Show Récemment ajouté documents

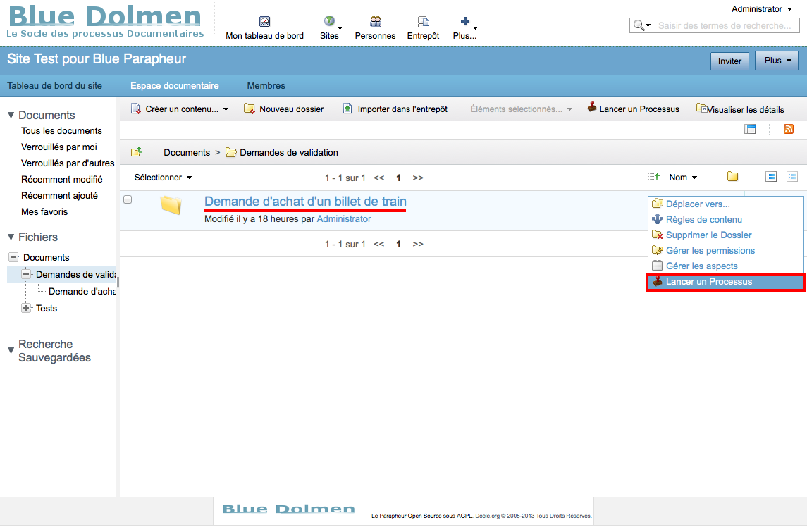[59, 196]
